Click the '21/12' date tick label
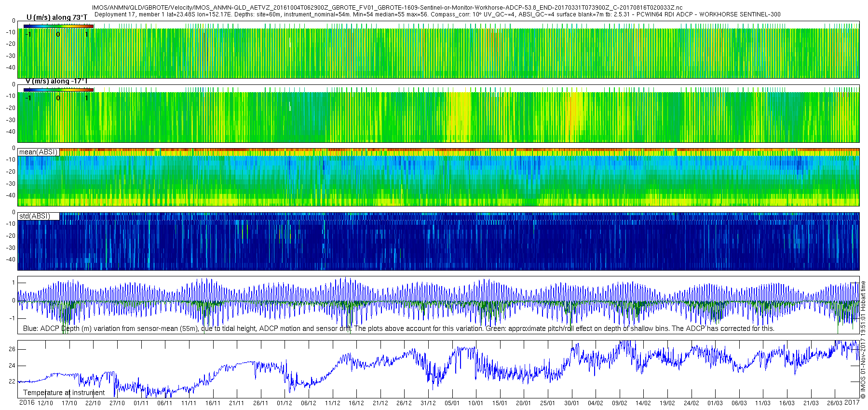 [x=380, y=403]
